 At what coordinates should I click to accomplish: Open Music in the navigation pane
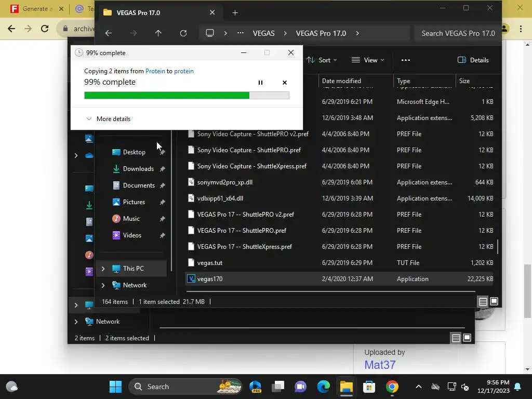pos(131,219)
